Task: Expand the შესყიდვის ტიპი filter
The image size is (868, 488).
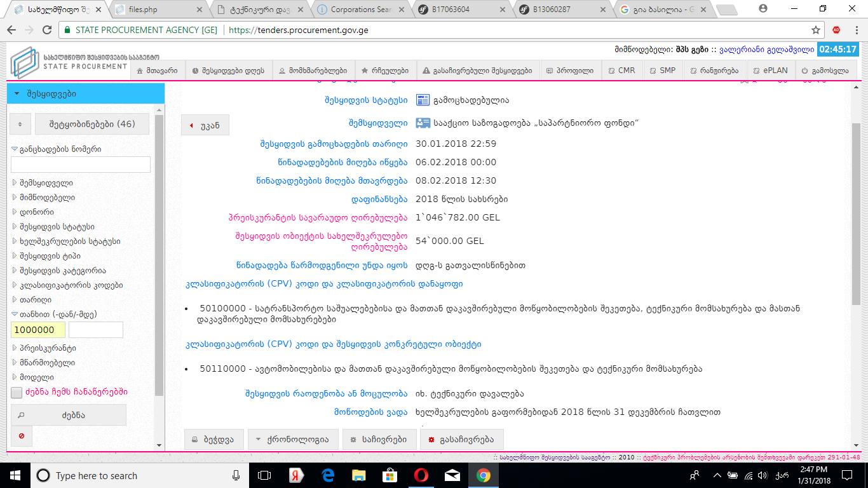Action: [x=47, y=256]
